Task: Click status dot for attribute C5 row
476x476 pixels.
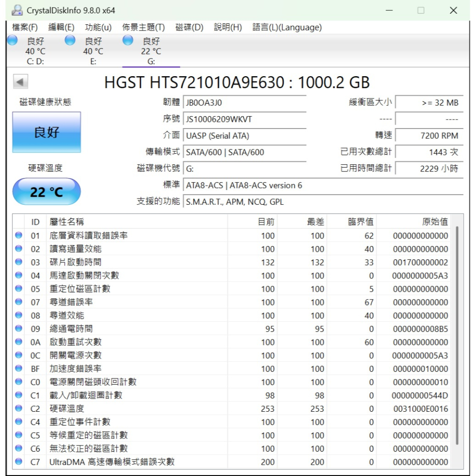Action: pyautogui.click(x=19, y=435)
